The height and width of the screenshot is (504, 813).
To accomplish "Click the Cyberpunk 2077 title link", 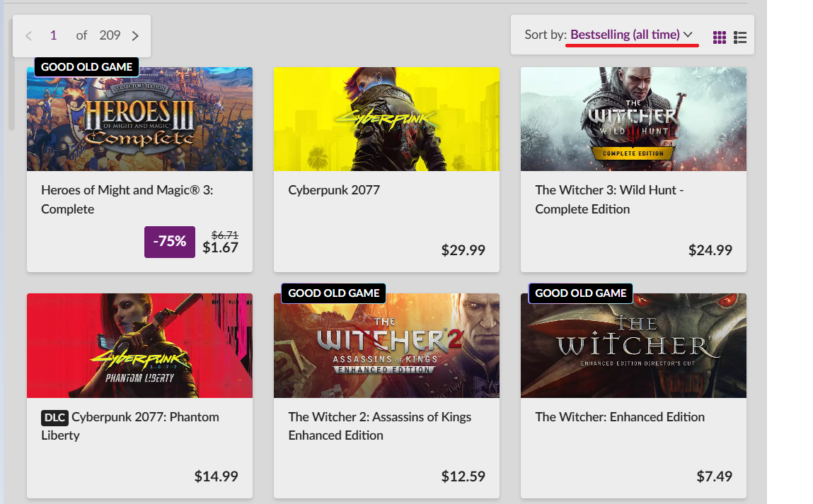I will click(334, 190).
